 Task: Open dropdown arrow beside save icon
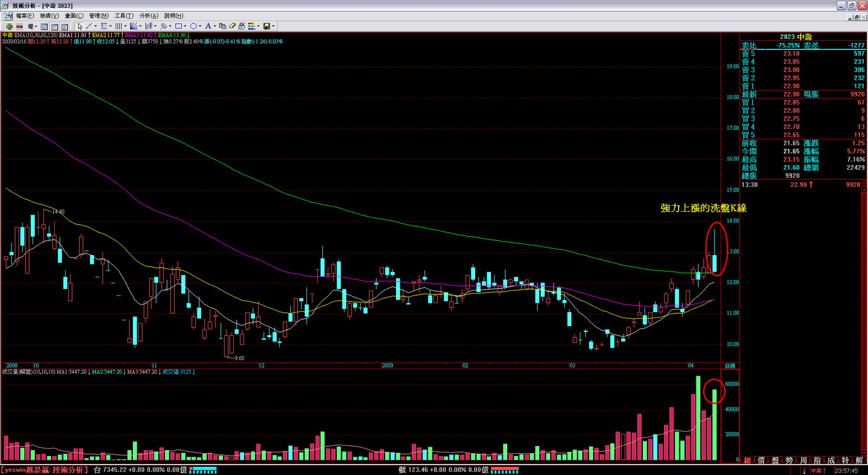tap(273, 26)
